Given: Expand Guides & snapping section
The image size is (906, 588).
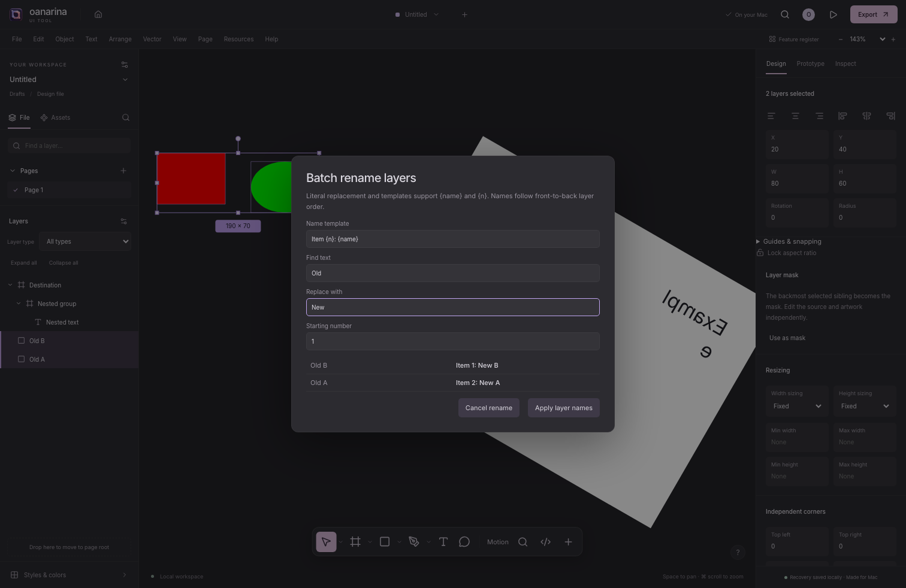Looking at the screenshot, I should (789, 241).
